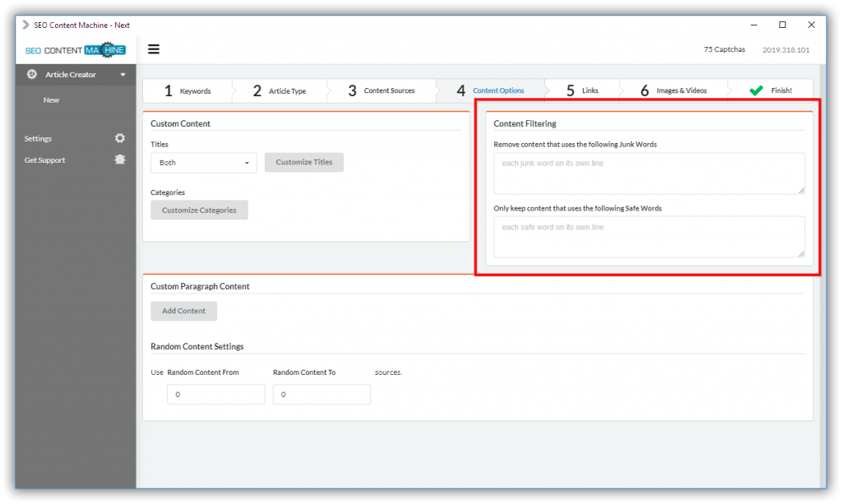Open step 6 Images & Videos tab

[x=673, y=90]
